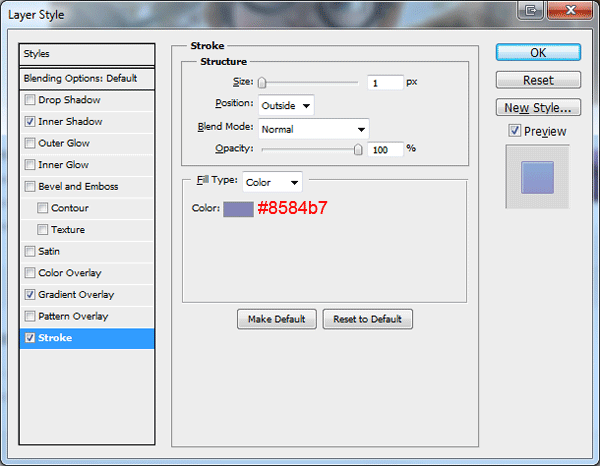
Task: Click the Pattern Overlay label in list
Action: click(73, 316)
